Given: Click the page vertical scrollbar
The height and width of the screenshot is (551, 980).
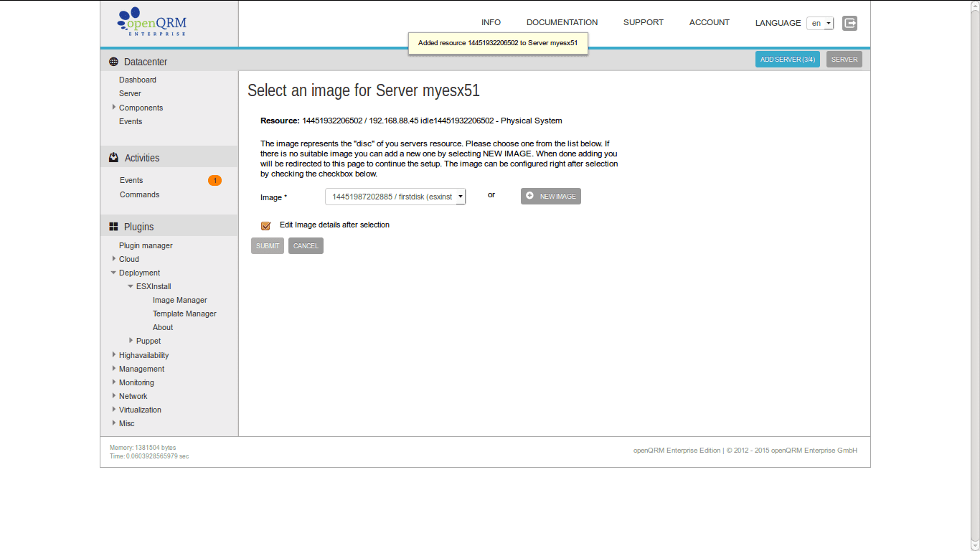Looking at the screenshot, I should tap(975, 275).
